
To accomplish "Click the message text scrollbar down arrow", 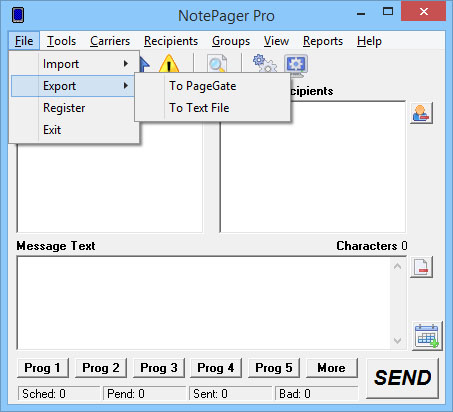I will 397,341.
